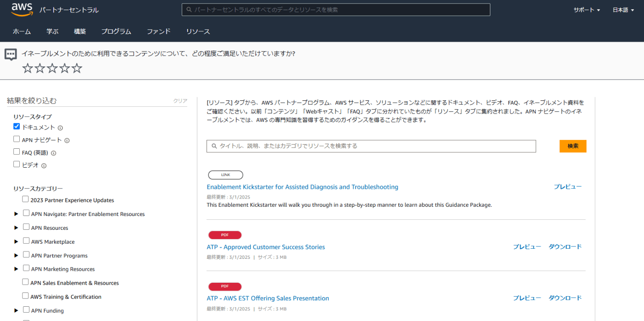The image size is (644, 321).
Task: Click info icon next to APN ナビゲート
Action: [x=67, y=140]
